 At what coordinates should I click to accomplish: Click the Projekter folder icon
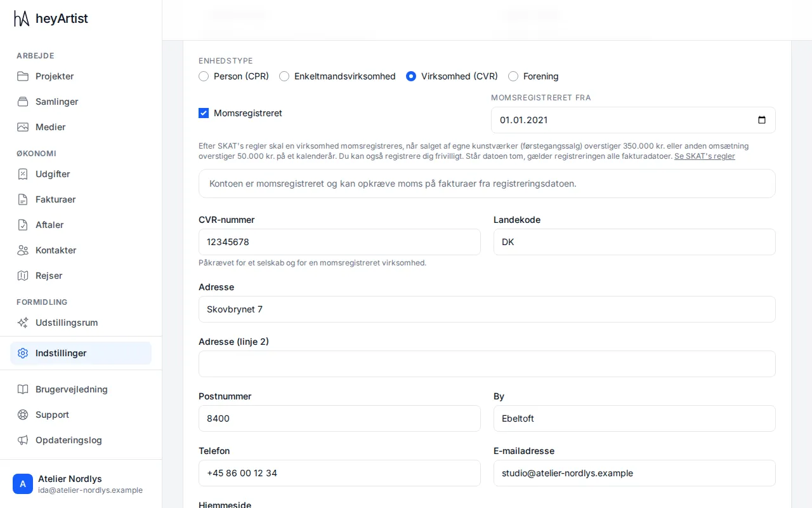[x=23, y=76]
